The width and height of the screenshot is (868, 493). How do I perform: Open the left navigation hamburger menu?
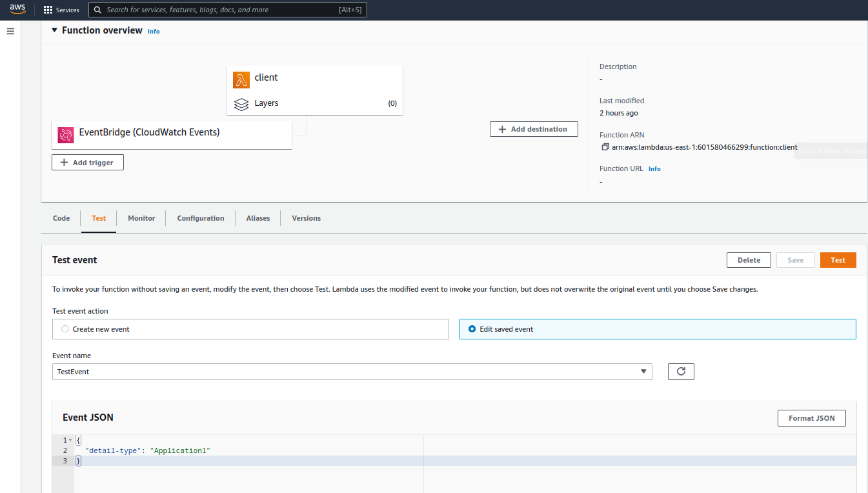[x=10, y=31]
